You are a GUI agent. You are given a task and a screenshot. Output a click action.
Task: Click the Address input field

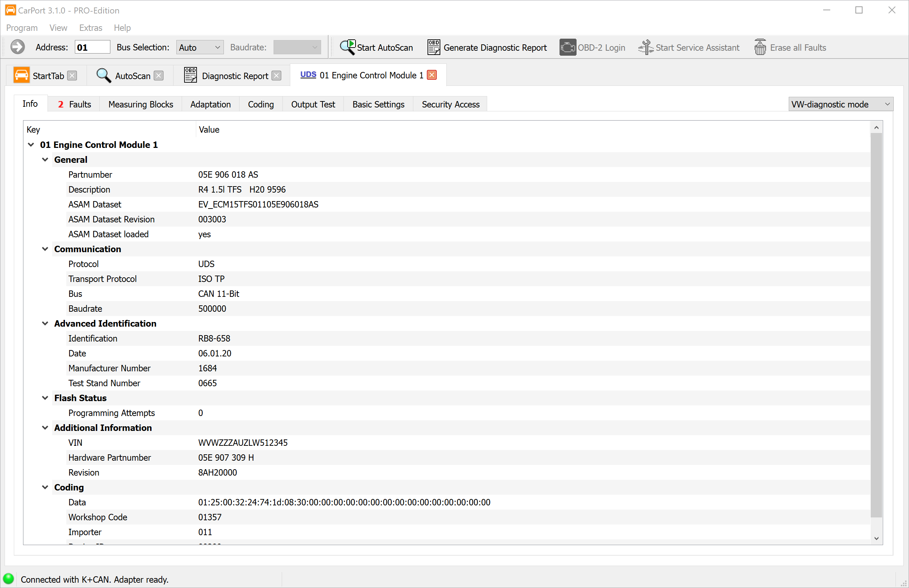pos(92,48)
